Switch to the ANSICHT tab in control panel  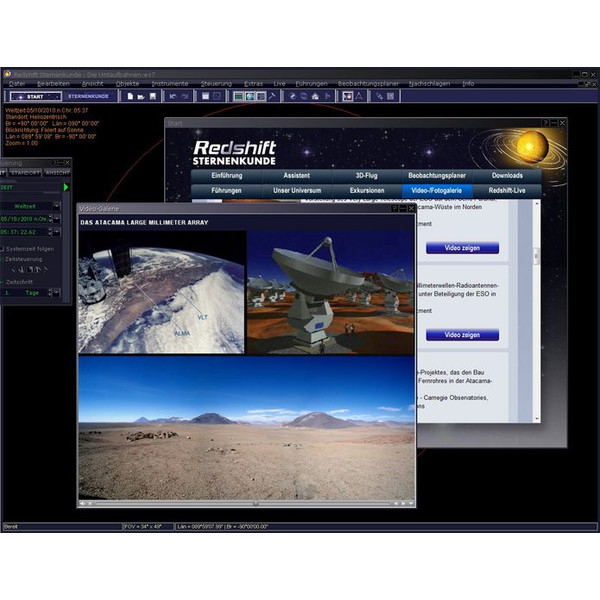click(57, 173)
